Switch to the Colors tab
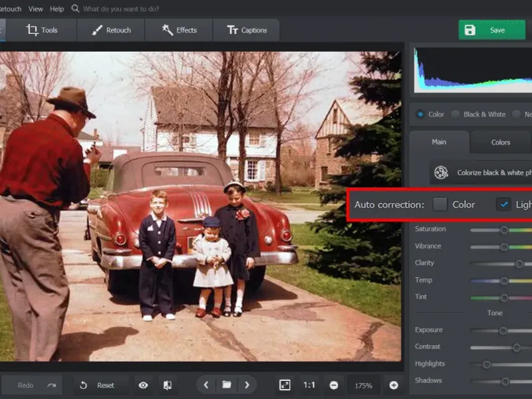 (x=500, y=142)
